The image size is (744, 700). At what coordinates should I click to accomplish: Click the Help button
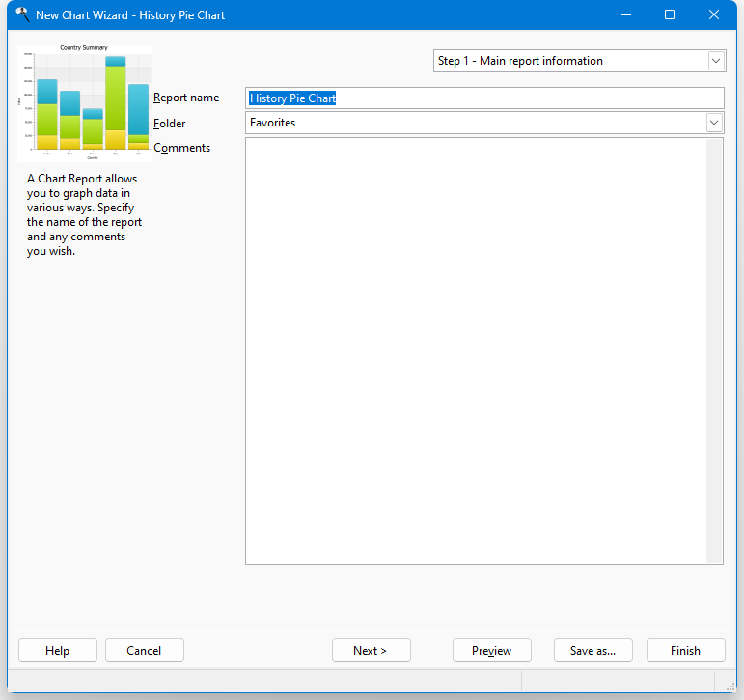coord(57,650)
